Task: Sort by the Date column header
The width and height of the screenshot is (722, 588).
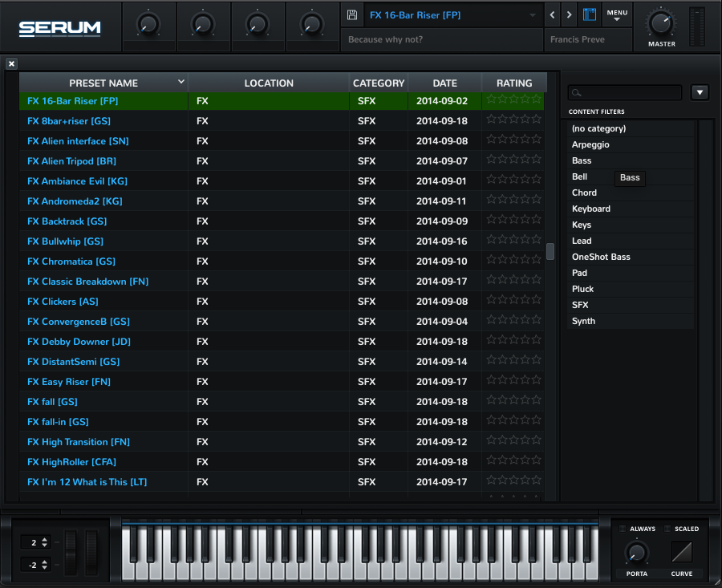Action: point(444,83)
